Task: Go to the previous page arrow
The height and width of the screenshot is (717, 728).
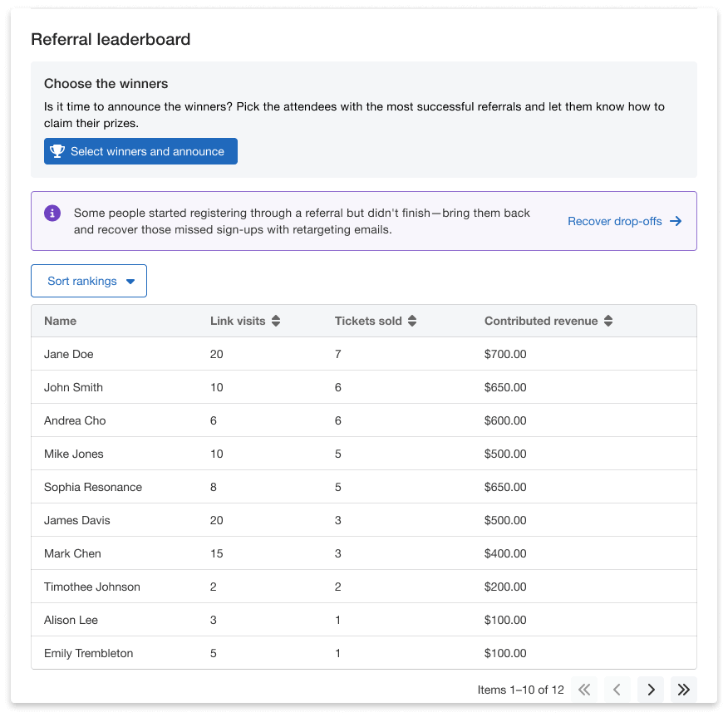Action: [617, 689]
